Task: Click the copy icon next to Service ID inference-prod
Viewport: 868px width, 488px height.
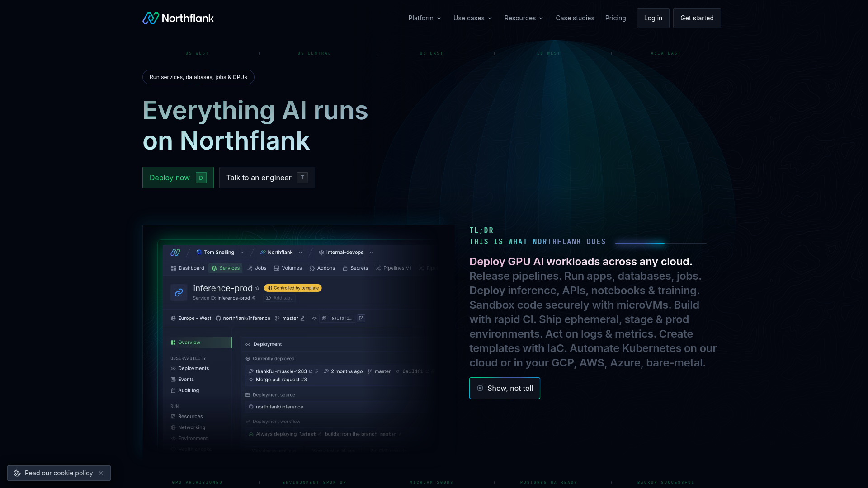Action: 254,298
